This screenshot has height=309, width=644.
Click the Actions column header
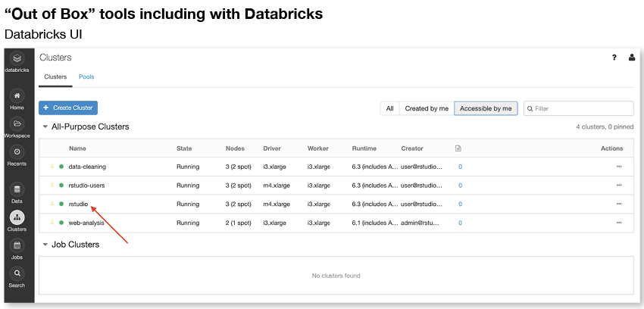tap(612, 148)
